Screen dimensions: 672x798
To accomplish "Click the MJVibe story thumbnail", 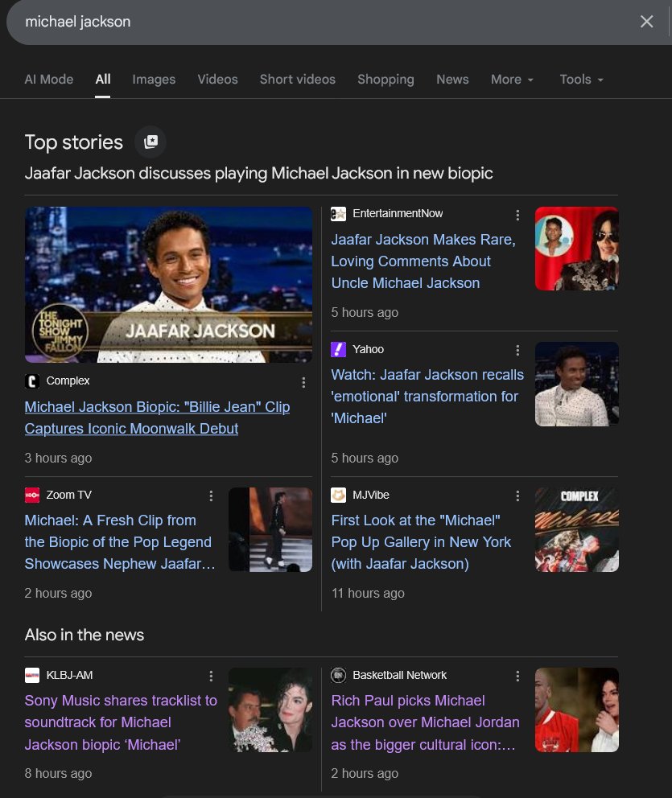I will pos(577,529).
